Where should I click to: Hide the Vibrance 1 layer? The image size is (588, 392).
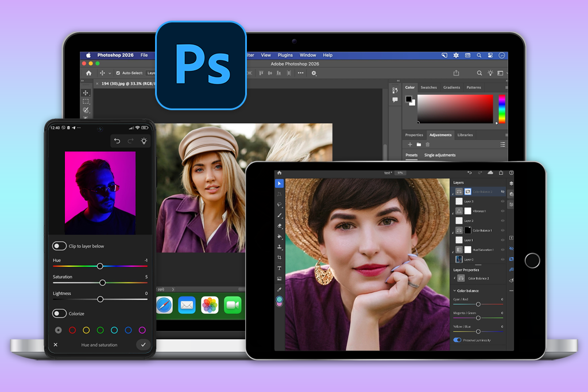tap(503, 211)
